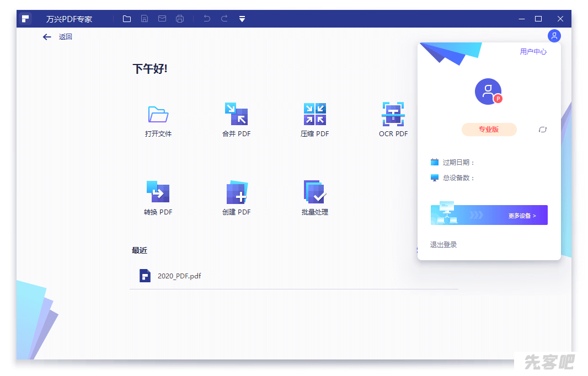The width and height of the screenshot is (588, 376).
Task: Refresh account status beside 专业版 badge
Action: [x=542, y=129]
